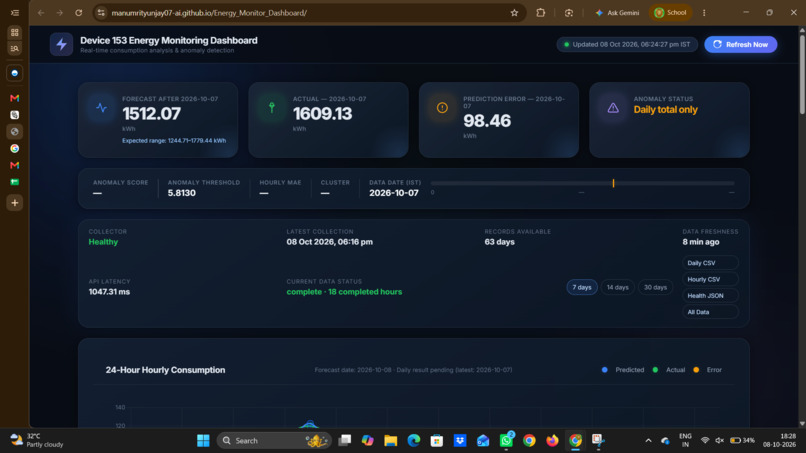The width and height of the screenshot is (806, 453).
Task: Open a new tab with the plus button
Action: (14, 203)
